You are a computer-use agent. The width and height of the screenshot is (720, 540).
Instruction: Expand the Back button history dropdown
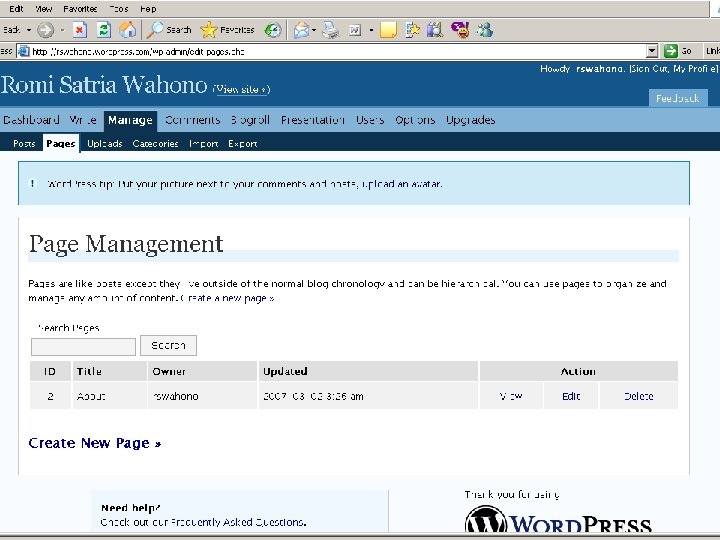point(28,30)
